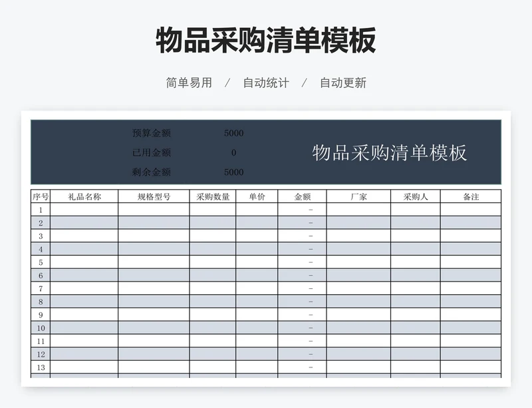Select the 采购人 column header
The image size is (532, 408).
click(x=416, y=196)
